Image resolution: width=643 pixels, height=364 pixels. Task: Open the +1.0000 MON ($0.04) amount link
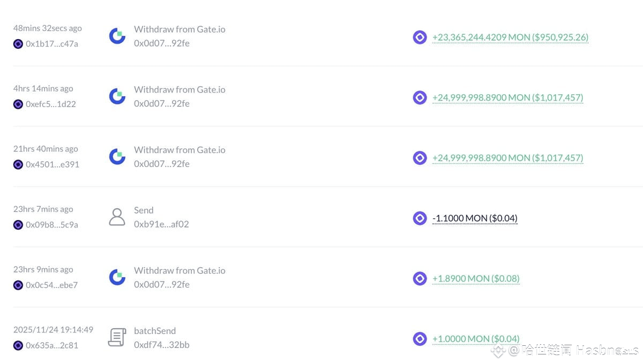tap(476, 338)
